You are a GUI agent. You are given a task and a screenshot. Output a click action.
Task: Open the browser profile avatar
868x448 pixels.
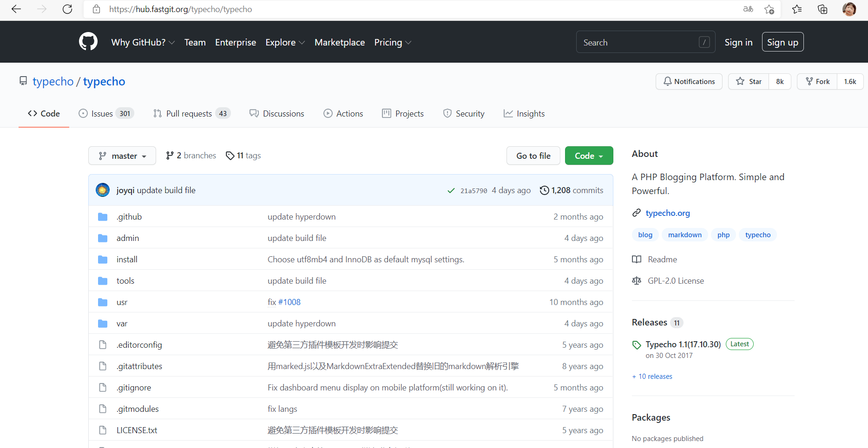point(849,9)
